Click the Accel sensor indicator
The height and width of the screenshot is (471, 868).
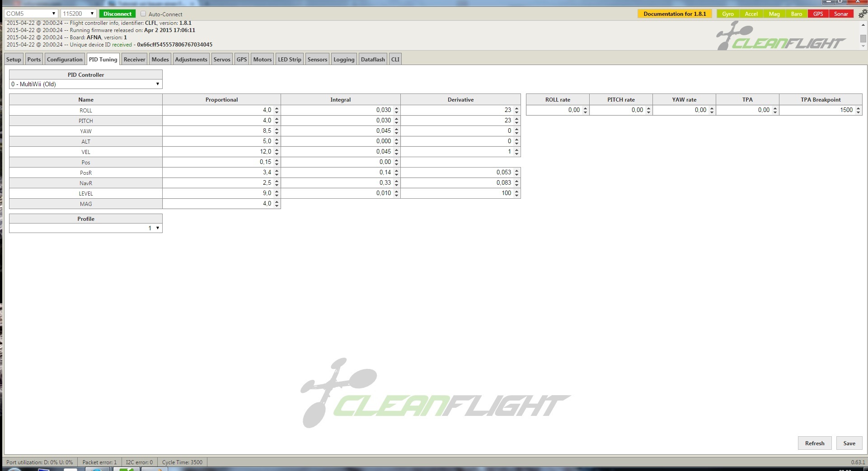point(751,14)
